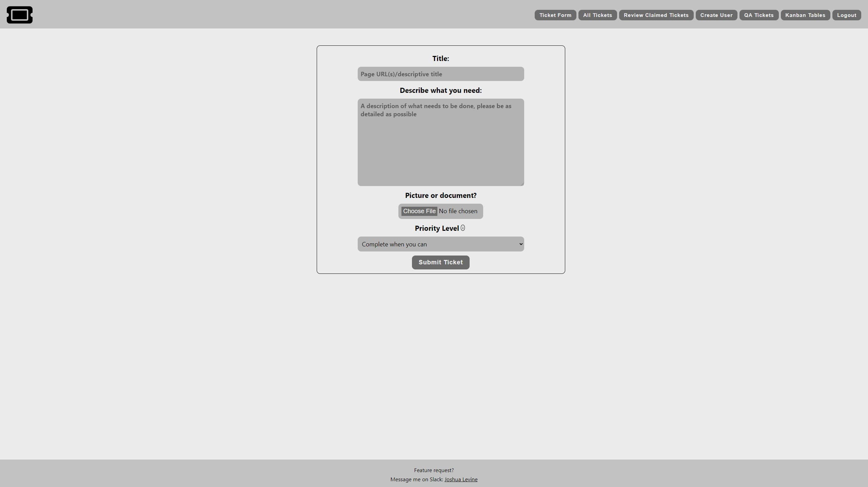The height and width of the screenshot is (487, 868).
Task: Click the All Tickets navigation icon
Action: 597,15
